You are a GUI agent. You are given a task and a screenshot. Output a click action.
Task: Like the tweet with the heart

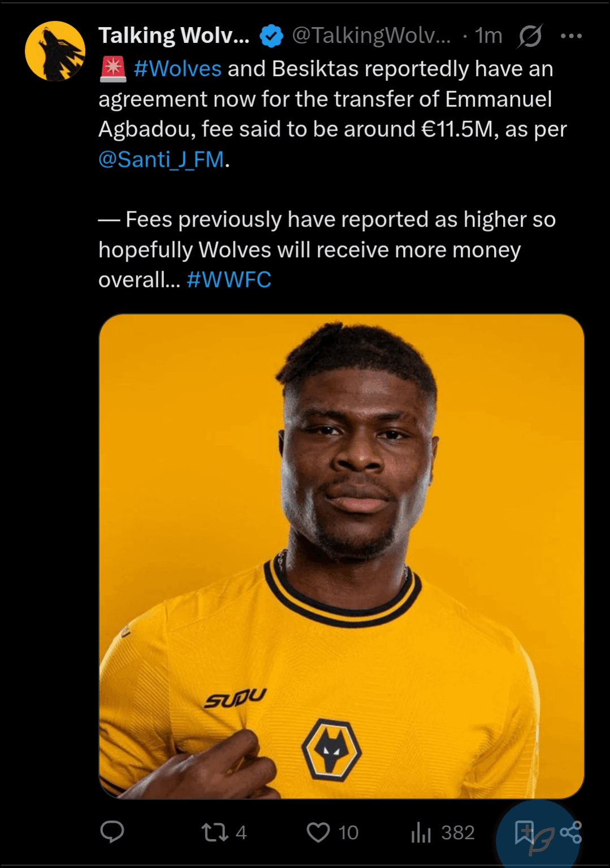pyautogui.click(x=321, y=832)
